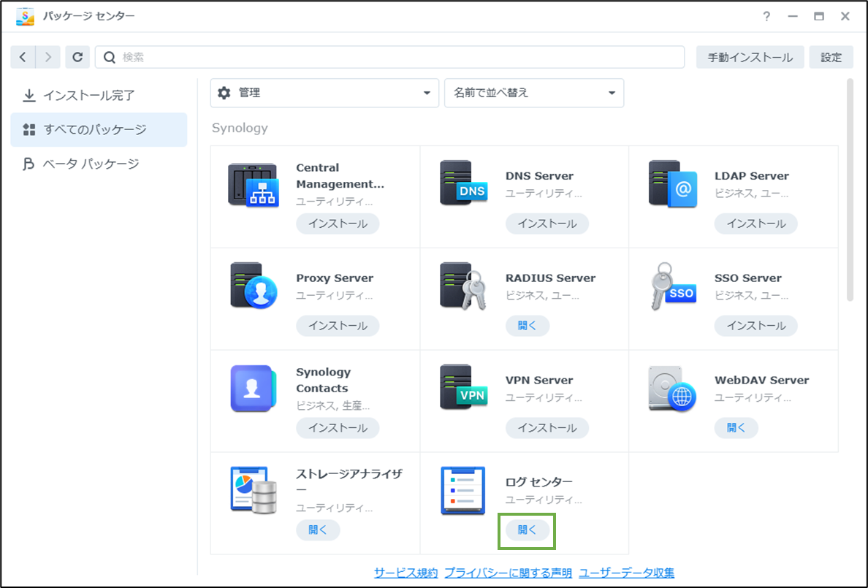Click the magnifier icon in the search box
868x588 pixels.
tap(110, 57)
